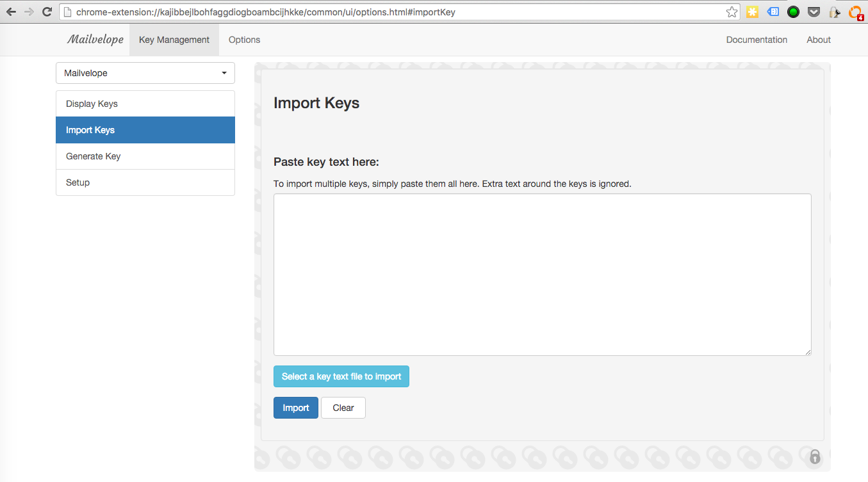This screenshot has height=482, width=868.
Task: Click the bookmark star icon in address bar
Action: point(732,12)
